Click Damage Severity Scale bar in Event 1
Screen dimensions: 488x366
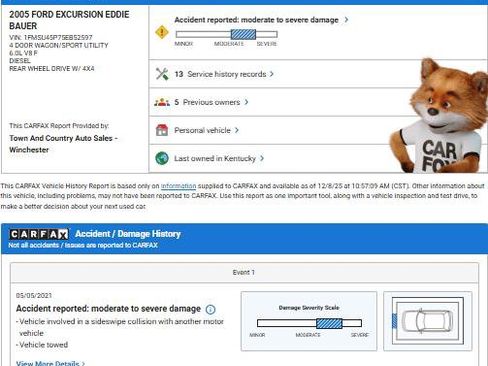309,323
